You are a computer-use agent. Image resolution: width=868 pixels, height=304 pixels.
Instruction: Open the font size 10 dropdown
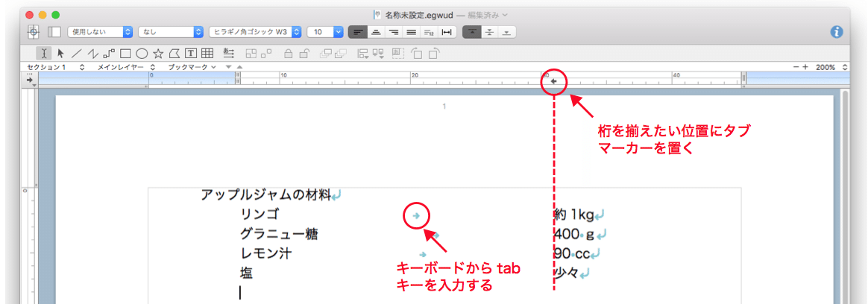pyautogui.click(x=325, y=32)
